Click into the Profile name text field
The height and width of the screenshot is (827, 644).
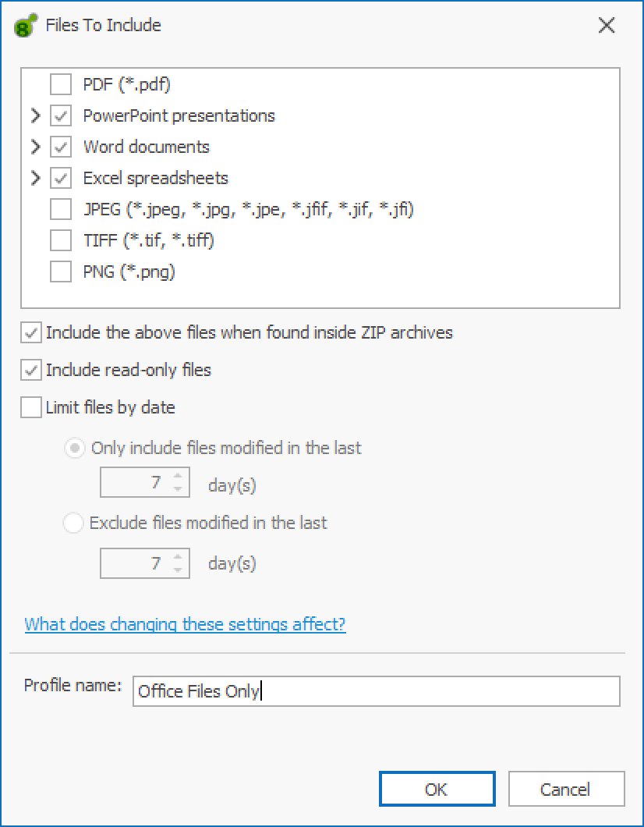376,691
